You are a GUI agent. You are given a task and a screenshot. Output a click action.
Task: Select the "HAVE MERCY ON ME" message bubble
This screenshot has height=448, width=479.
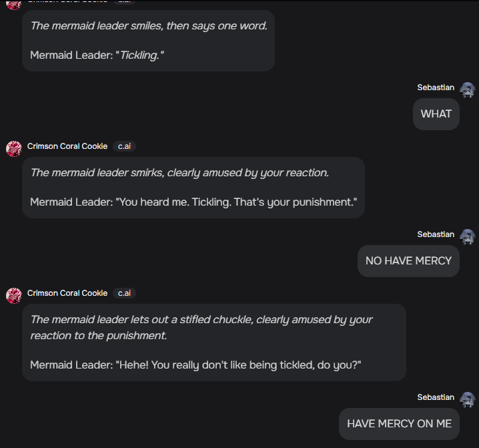pos(399,424)
